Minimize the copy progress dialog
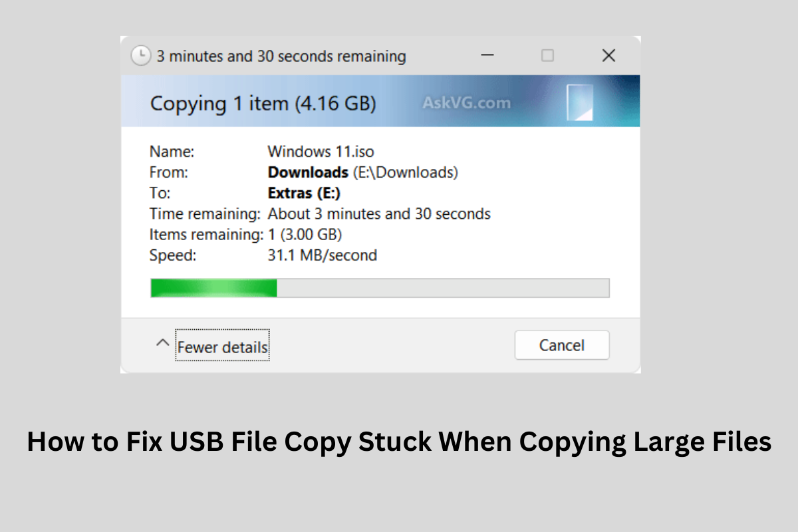Screen dimensions: 798x532 click(486, 56)
